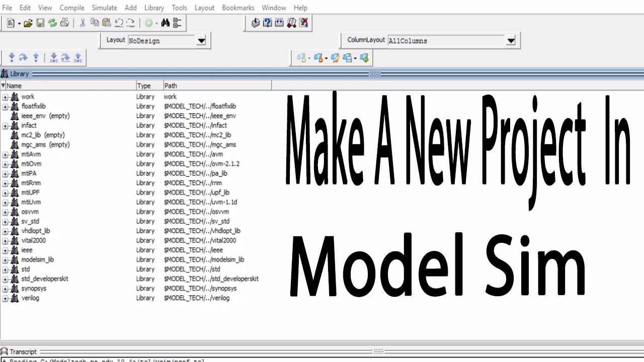Image resolution: width=644 pixels, height=362 pixels.
Task: Click the Compile icon with down arrow
Action: [256, 23]
